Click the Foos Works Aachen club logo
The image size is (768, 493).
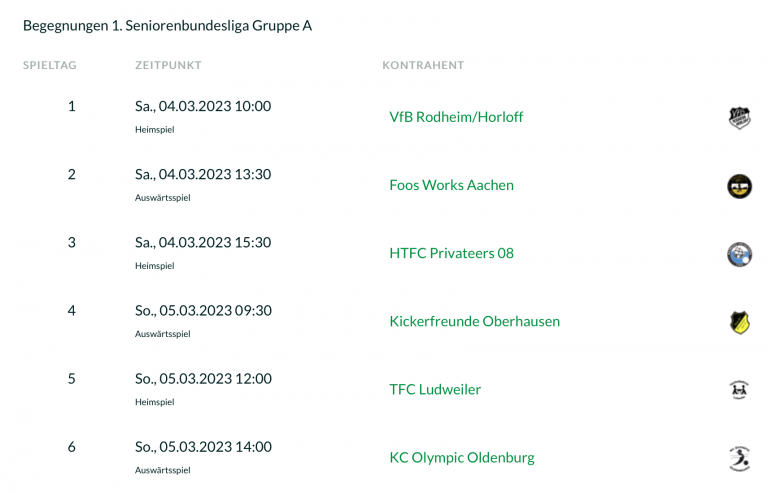[739, 186]
